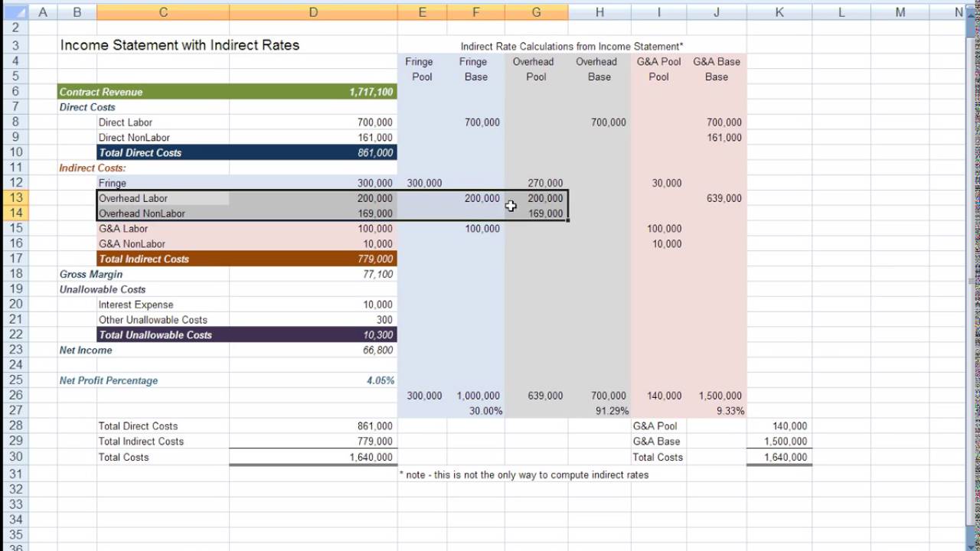The height and width of the screenshot is (551, 980).
Task: Select the 'Overhead Labor' label cell
Action: coord(163,198)
